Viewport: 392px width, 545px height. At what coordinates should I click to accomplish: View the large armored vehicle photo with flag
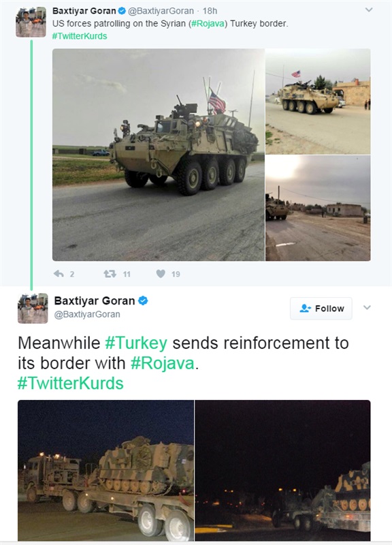tap(159, 155)
